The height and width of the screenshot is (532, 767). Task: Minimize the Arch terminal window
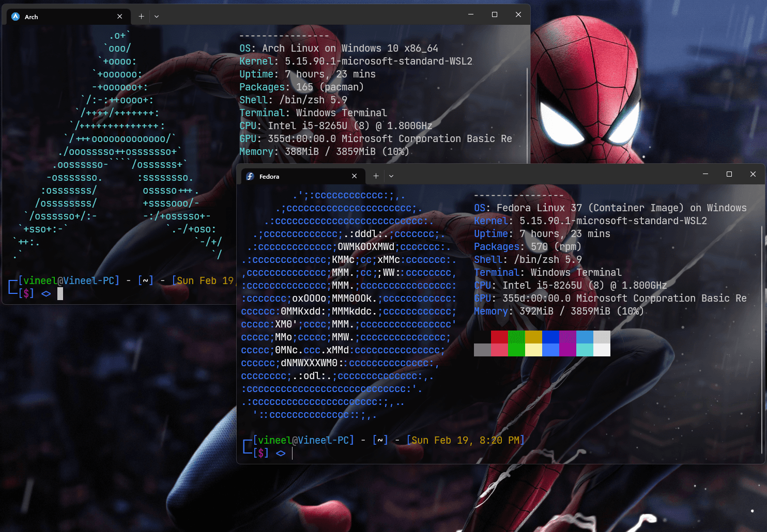coord(471,14)
